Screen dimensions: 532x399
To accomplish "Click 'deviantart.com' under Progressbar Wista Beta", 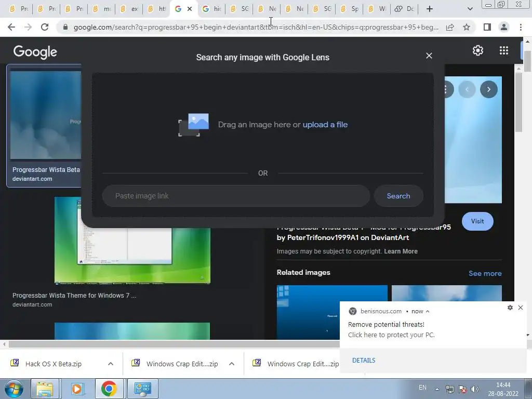I will click(32, 179).
